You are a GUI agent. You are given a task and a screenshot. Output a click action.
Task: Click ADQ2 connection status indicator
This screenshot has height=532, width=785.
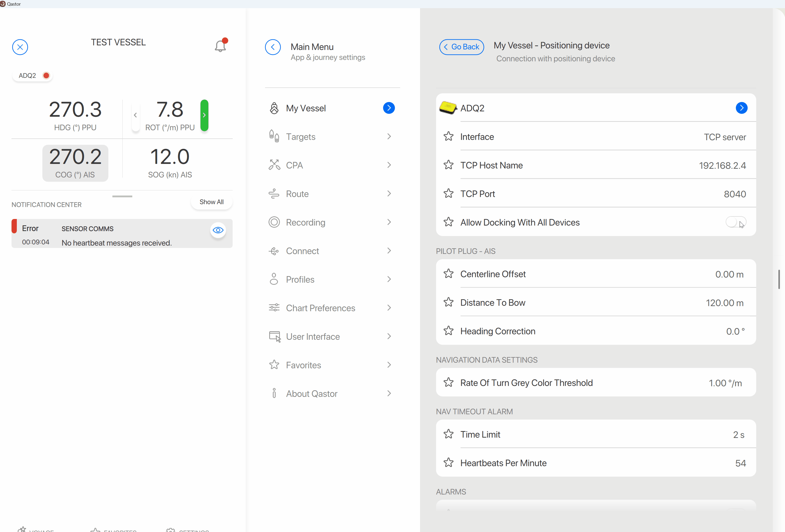point(46,75)
